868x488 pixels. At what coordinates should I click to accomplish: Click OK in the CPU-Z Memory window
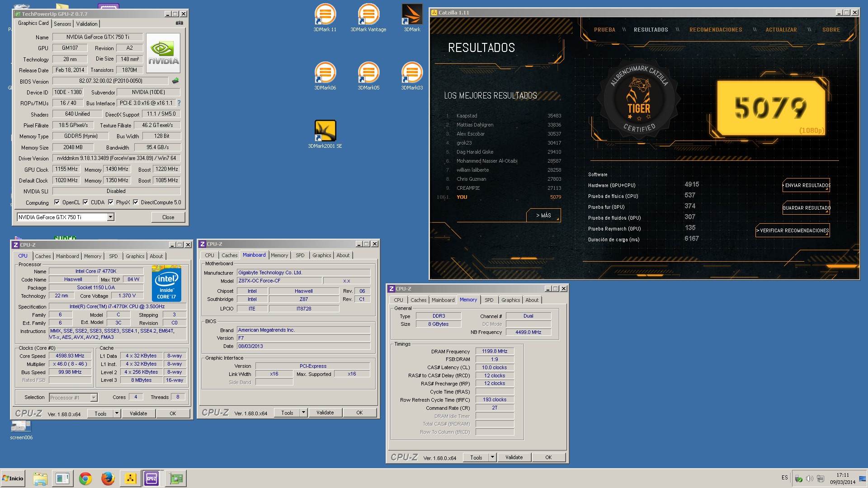pyautogui.click(x=548, y=457)
